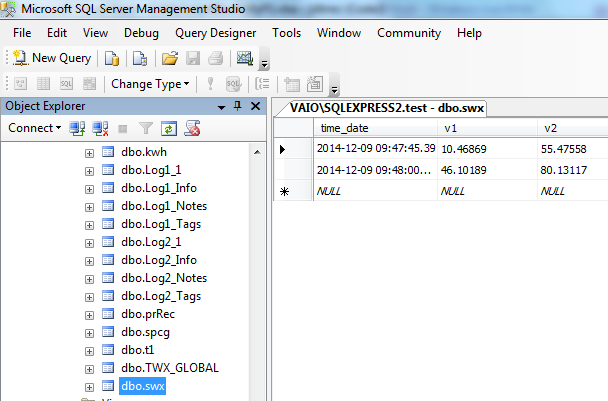
Task: Click the Activity Monitor icon
Action: [x=245, y=59]
